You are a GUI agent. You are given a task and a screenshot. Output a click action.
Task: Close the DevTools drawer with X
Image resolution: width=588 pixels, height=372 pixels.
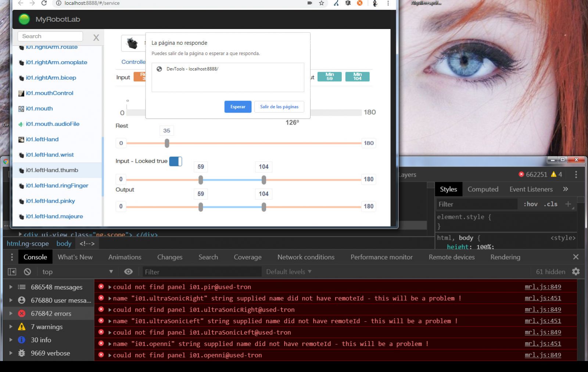[x=576, y=257]
